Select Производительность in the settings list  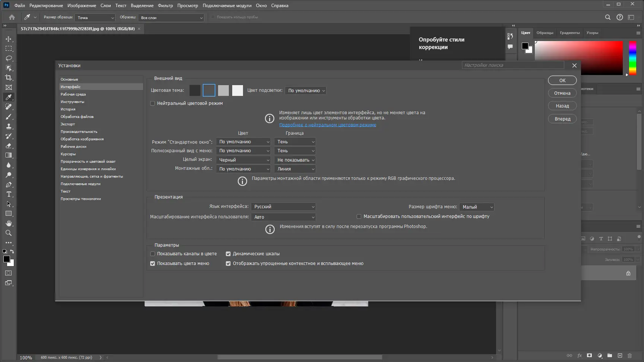(79, 132)
